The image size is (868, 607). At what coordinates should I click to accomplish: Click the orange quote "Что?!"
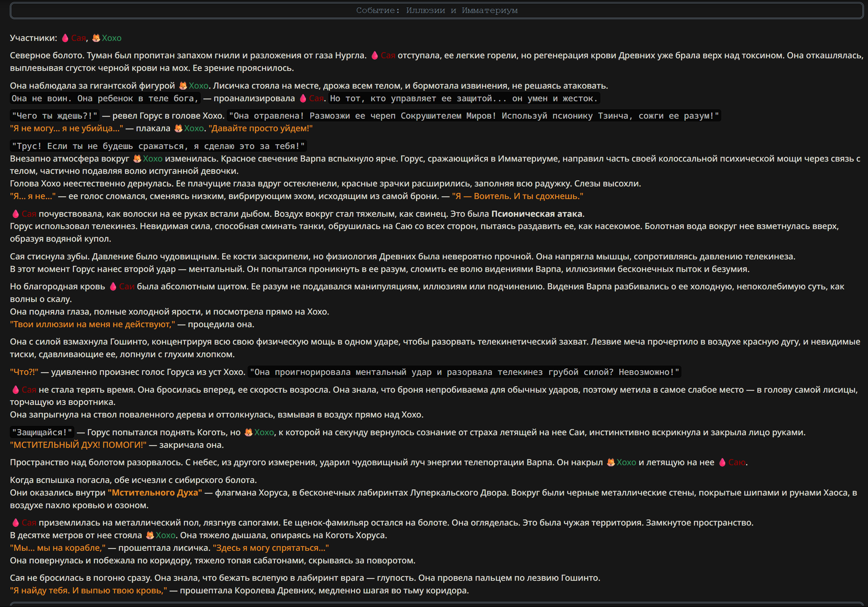[x=24, y=372]
